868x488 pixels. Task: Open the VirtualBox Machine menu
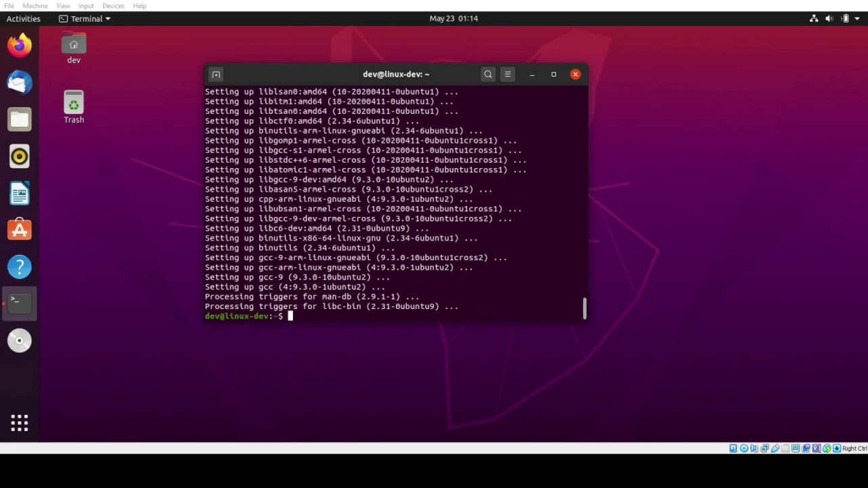coord(35,5)
